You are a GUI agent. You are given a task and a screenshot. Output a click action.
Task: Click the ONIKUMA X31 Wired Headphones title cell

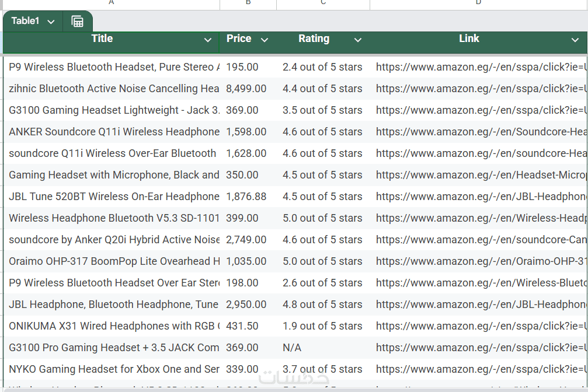[114, 326]
